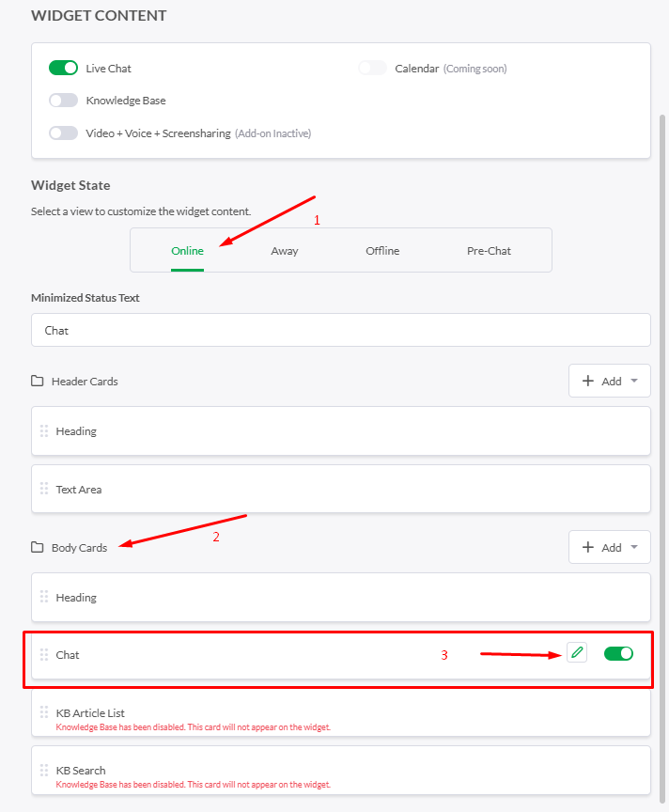
Task: Open the Header Cards Add dropdown
Action: pos(610,381)
